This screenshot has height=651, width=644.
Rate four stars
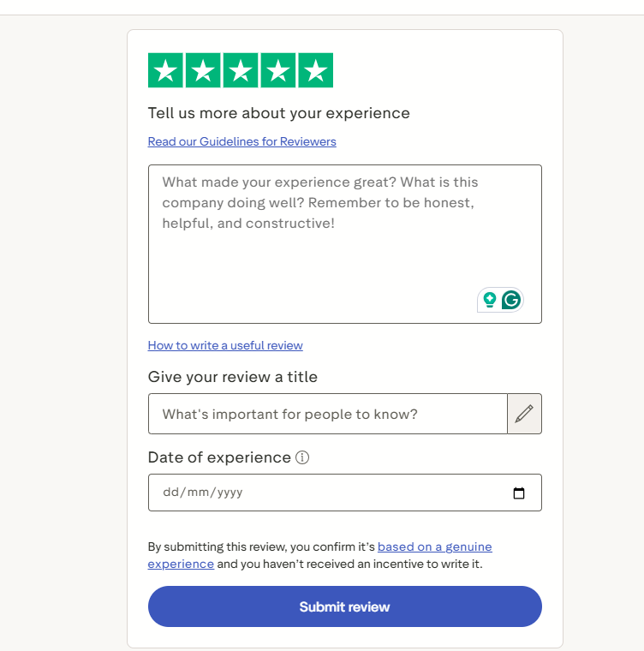pyautogui.click(x=277, y=70)
